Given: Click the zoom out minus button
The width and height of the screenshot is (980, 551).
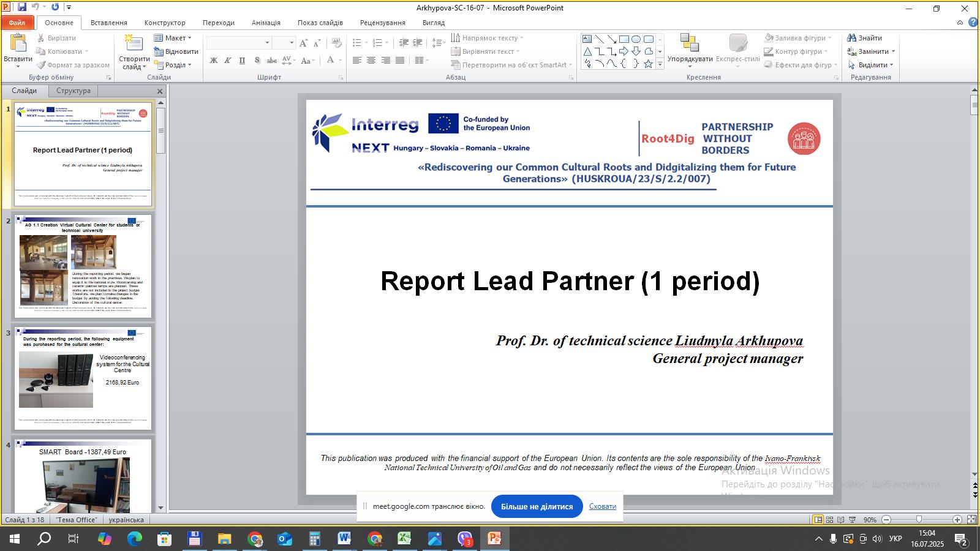Looking at the screenshot, I should pyautogui.click(x=886, y=520).
